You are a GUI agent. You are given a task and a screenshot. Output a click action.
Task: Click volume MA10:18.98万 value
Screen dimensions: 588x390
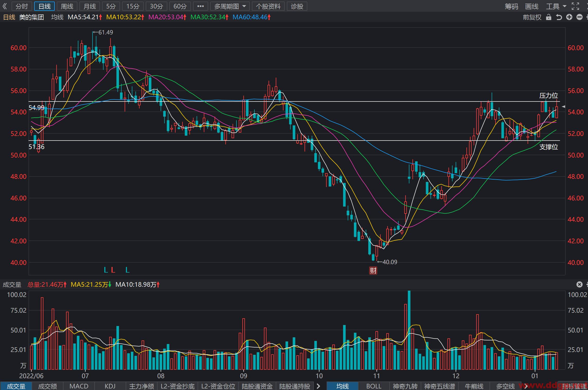click(x=137, y=285)
